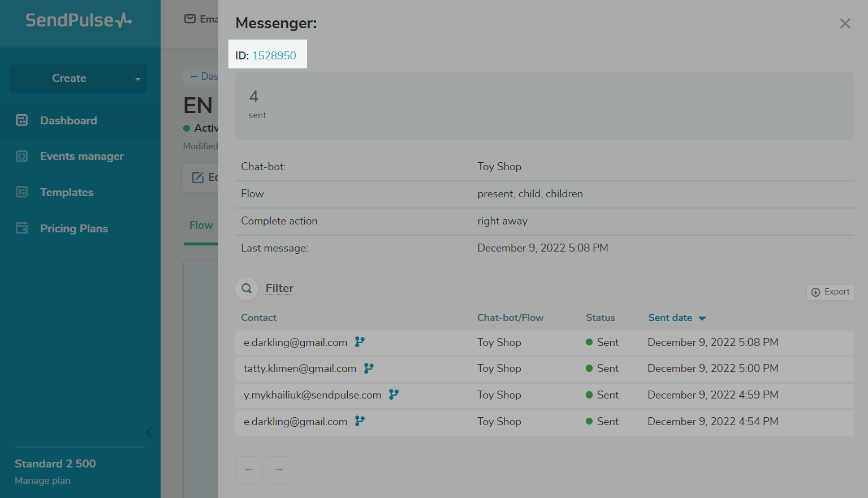Click the search magnifier icon
868x498 pixels.
coord(247,289)
